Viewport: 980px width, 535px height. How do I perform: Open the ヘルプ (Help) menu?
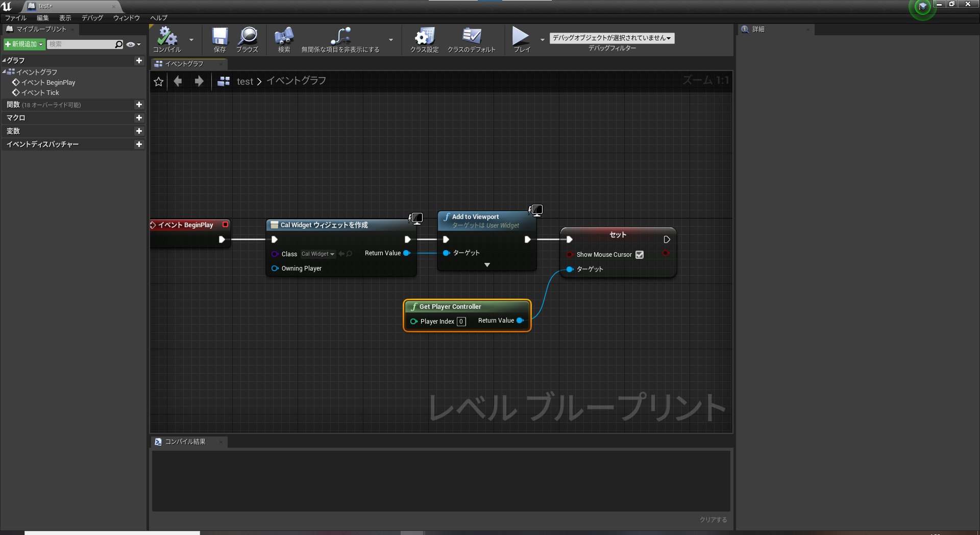pyautogui.click(x=159, y=18)
